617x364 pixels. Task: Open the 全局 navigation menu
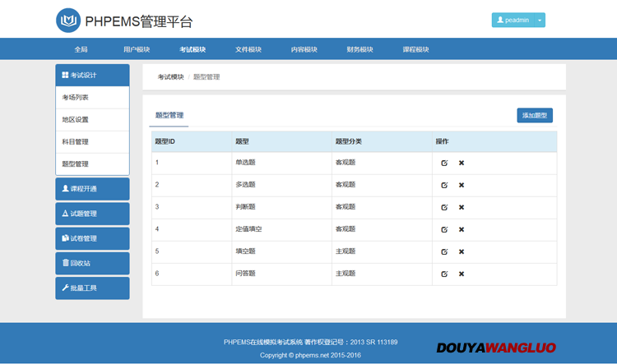81,49
